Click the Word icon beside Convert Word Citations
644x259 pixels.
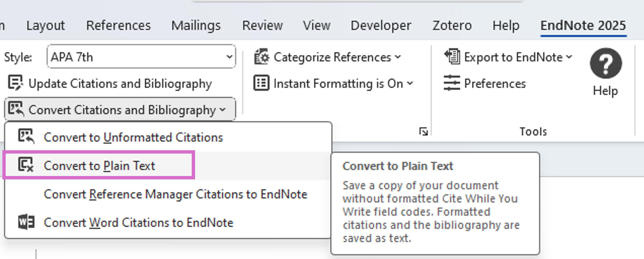tap(26, 222)
